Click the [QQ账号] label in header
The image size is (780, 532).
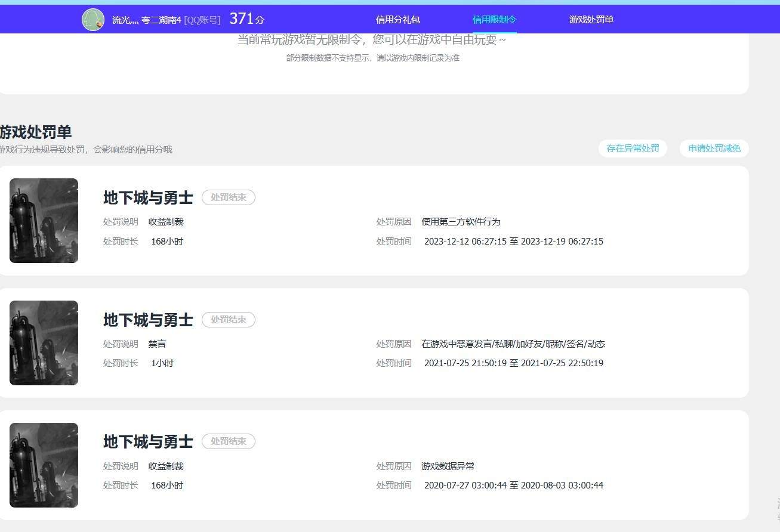point(202,20)
